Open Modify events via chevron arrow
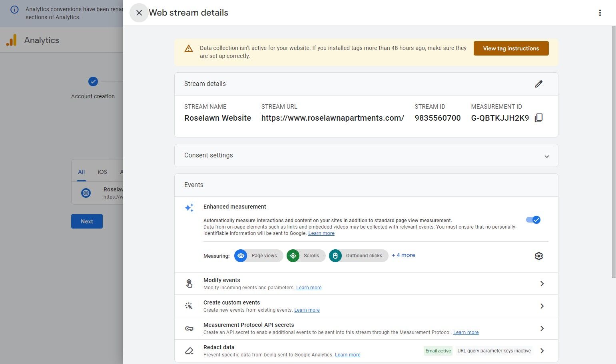 (x=542, y=284)
